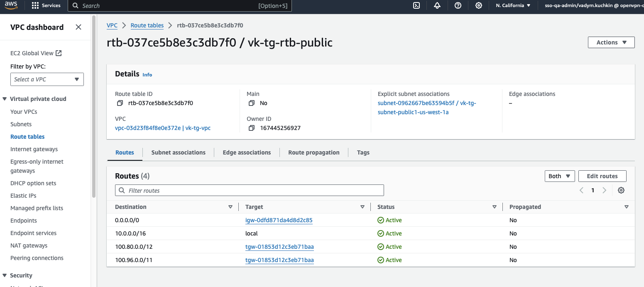Open the Filter by VPC selector
644x287 pixels.
[x=47, y=79]
